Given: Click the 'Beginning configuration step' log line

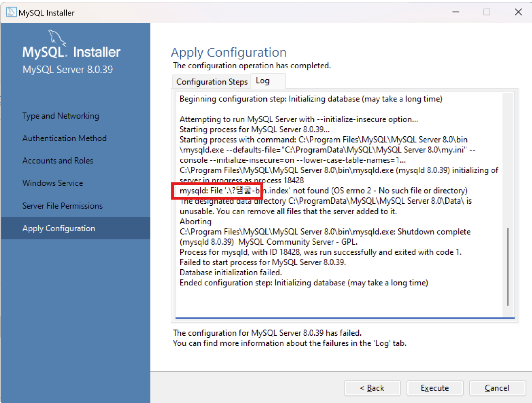Looking at the screenshot, I should click(x=311, y=99).
